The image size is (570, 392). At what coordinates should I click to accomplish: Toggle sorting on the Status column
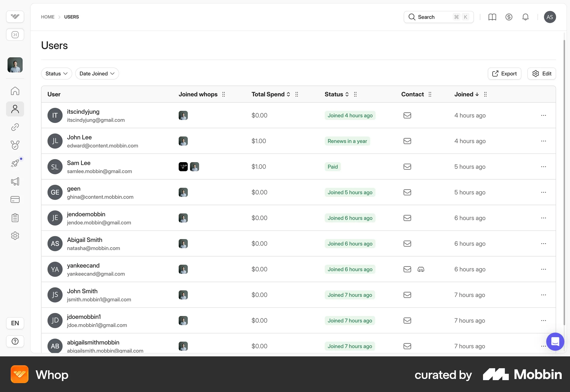point(347,94)
